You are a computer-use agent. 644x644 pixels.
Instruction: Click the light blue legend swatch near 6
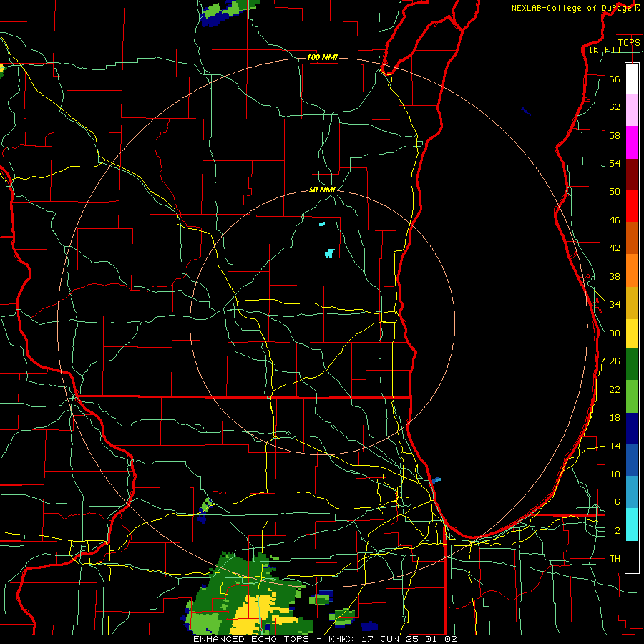tap(632, 492)
